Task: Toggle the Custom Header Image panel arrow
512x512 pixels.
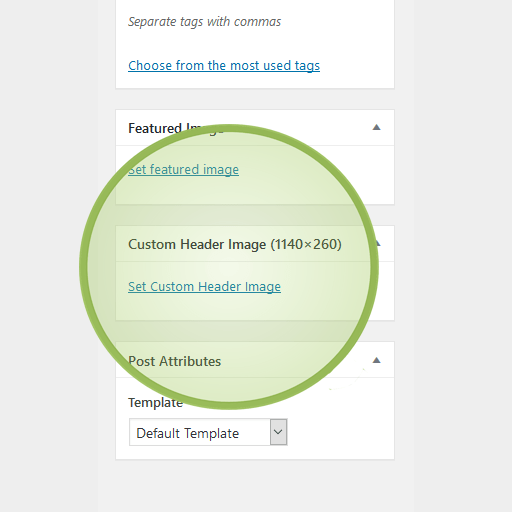Action: [x=377, y=244]
